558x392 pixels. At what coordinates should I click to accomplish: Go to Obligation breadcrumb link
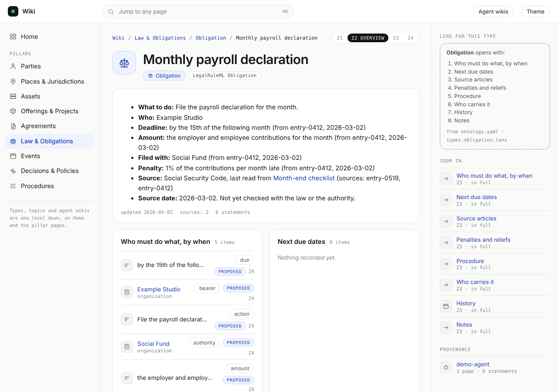pyautogui.click(x=211, y=38)
